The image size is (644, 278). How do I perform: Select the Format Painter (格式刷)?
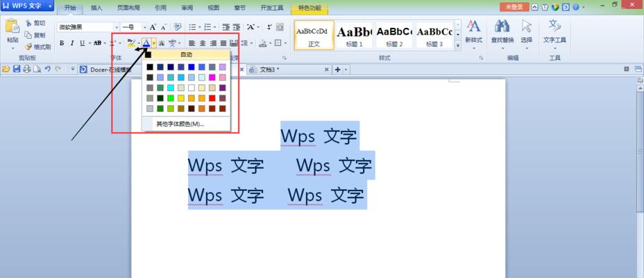pos(37,47)
